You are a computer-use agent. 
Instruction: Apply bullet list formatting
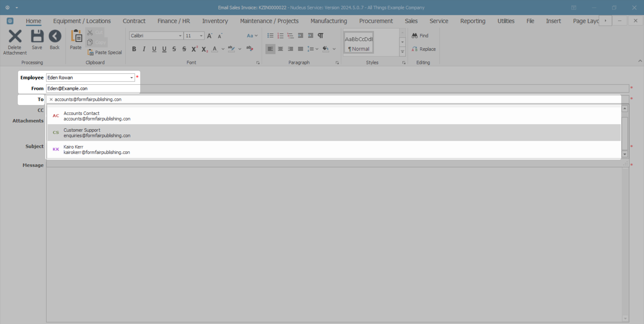click(270, 36)
